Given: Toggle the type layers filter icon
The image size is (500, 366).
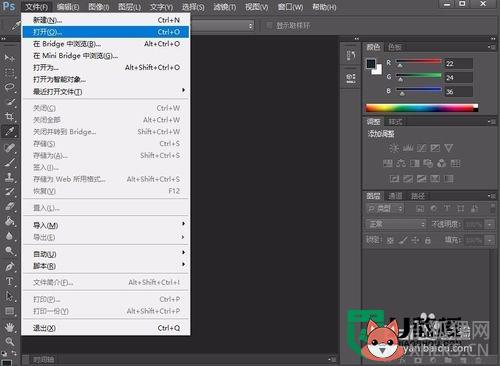Looking at the screenshot, I should (x=447, y=209).
